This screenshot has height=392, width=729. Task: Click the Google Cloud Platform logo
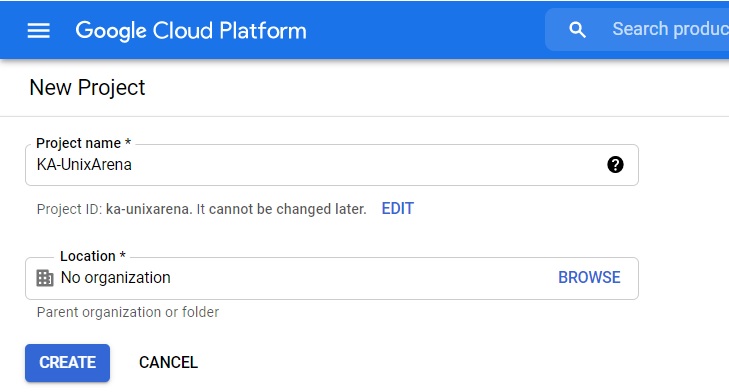click(191, 31)
